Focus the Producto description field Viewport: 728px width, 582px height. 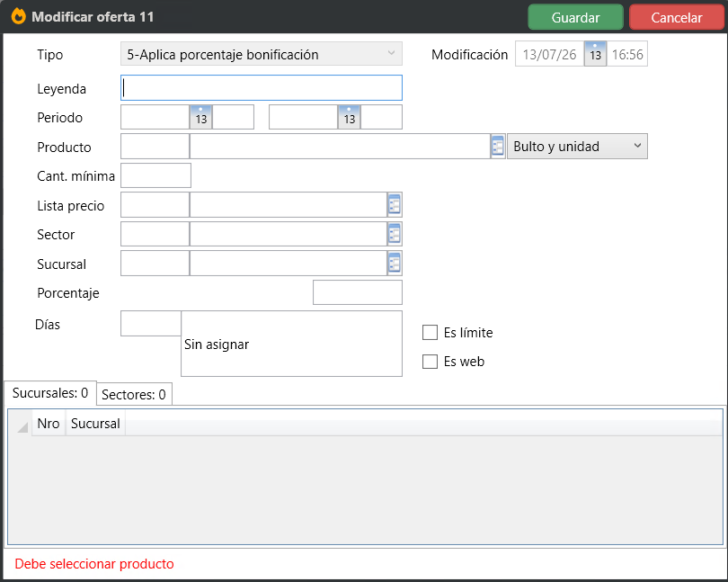point(341,147)
